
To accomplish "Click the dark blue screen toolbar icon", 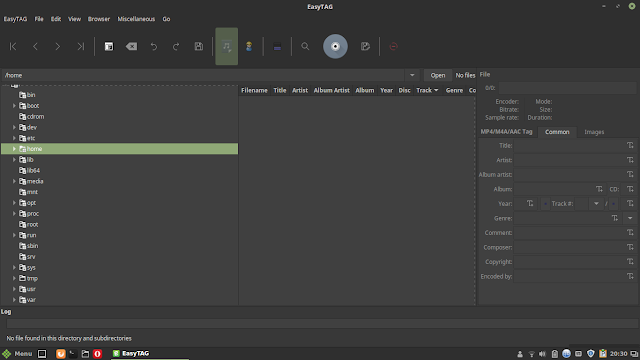I will (277, 47).
